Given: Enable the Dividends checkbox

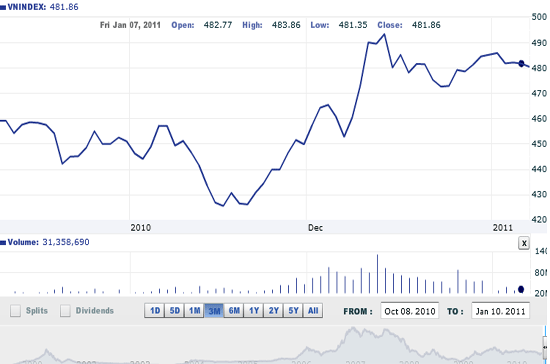Looking at the screenshot, I should coord(65,311).
